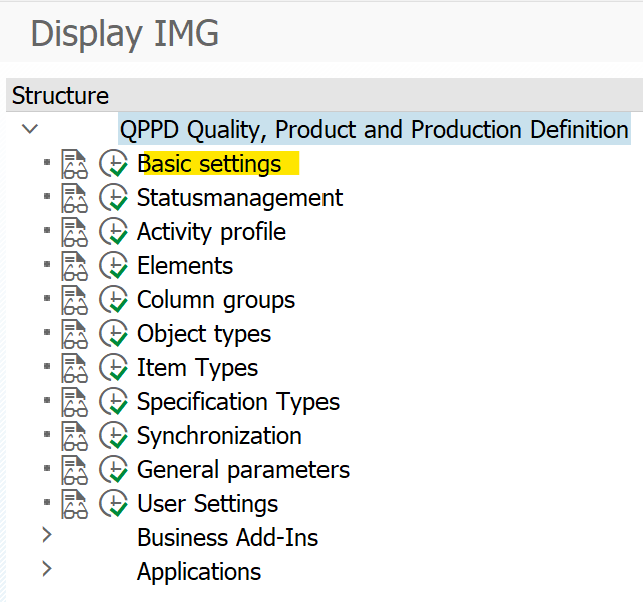Select the Synchronization tree entry

click(x=219, y=436)
